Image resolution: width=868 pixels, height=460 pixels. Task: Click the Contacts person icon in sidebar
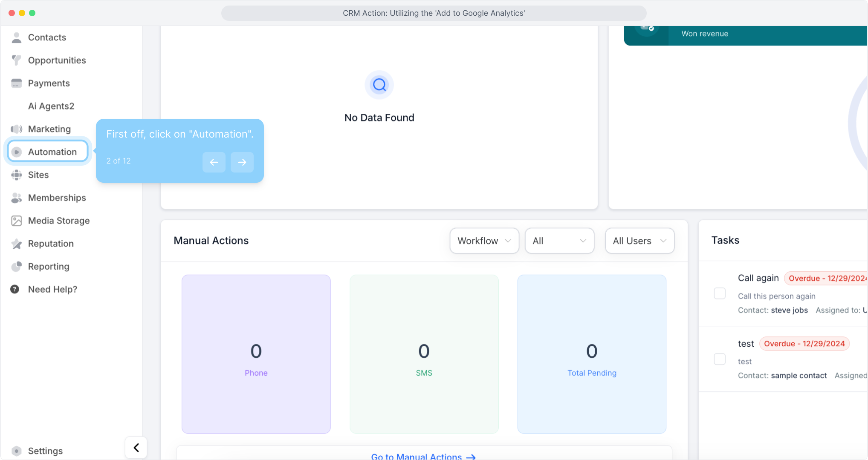(17, 37)
